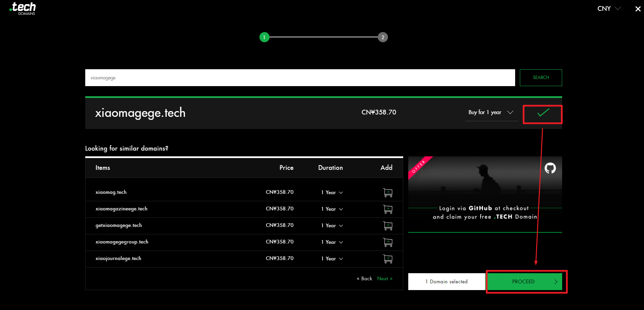The image size is (644, 310).
Task: Go to Back page of suggestions
Action: coord(364,279)
